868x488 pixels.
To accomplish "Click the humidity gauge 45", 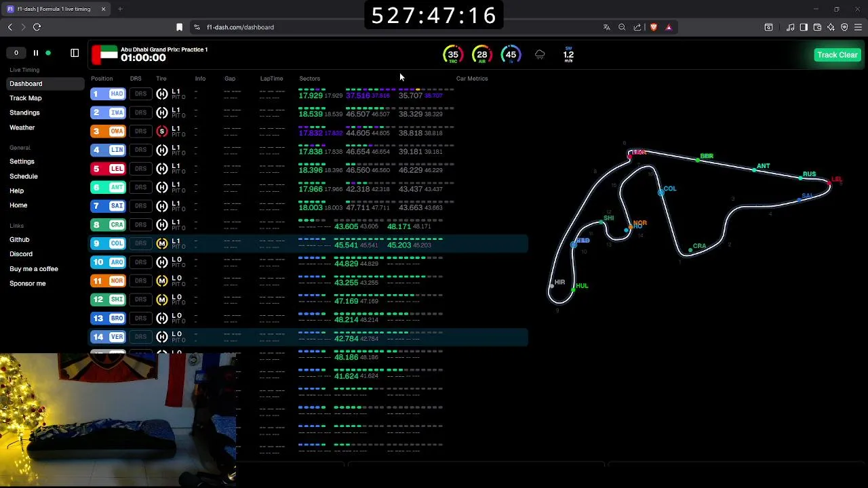I will coord(511,55).
